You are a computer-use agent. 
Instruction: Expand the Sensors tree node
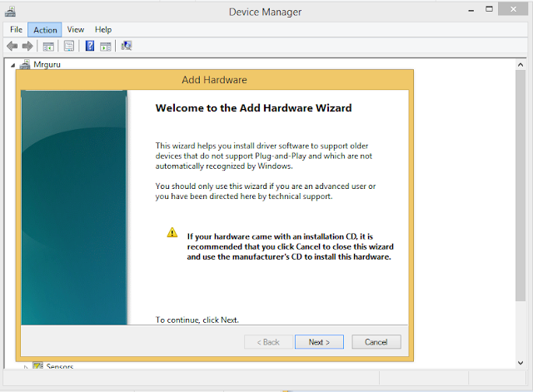(26, 367)
